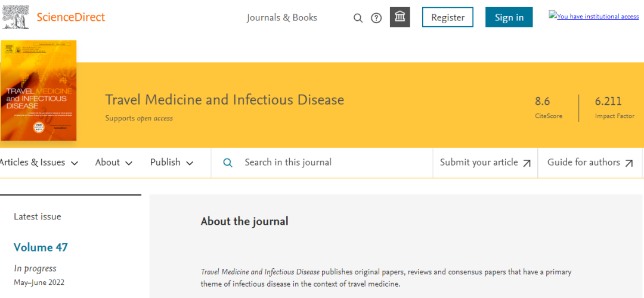The image size is (644, 298).
Task: Open help via the question mark icon
Action: 376,18
